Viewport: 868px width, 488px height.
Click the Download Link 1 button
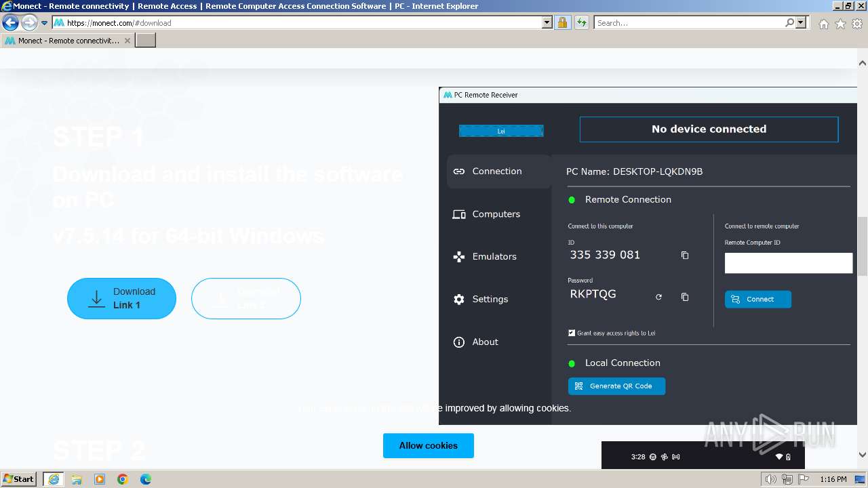pos(121,298)
